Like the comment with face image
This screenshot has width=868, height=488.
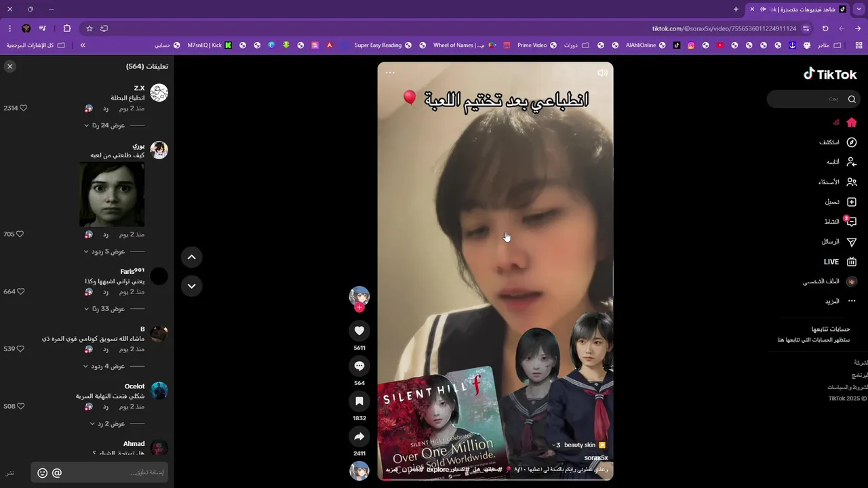(20, 235)
